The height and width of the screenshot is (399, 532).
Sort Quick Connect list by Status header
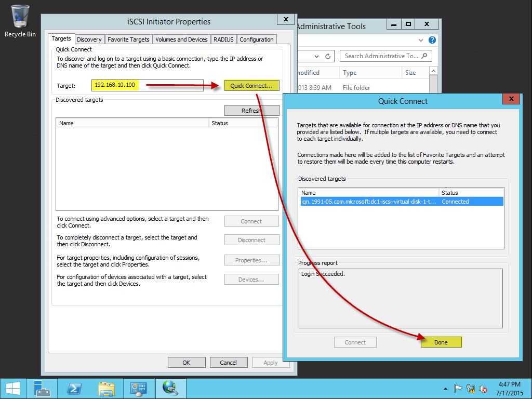pos(471,192)
